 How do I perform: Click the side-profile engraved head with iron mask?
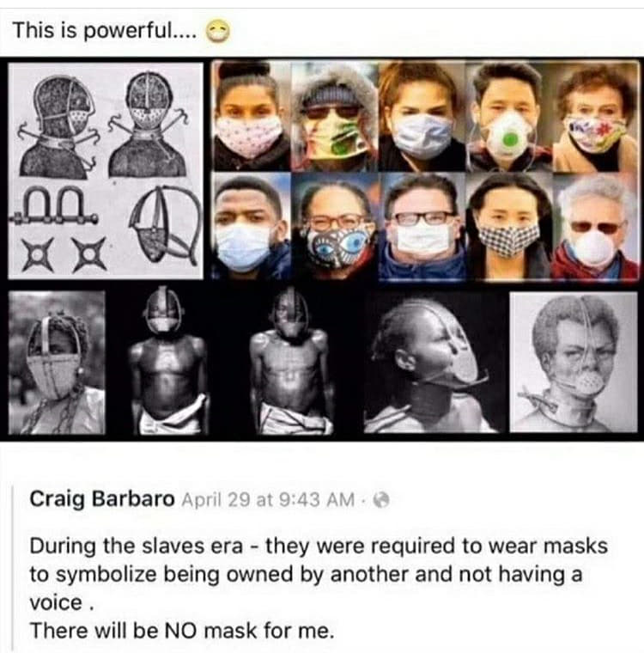[57, 126]
